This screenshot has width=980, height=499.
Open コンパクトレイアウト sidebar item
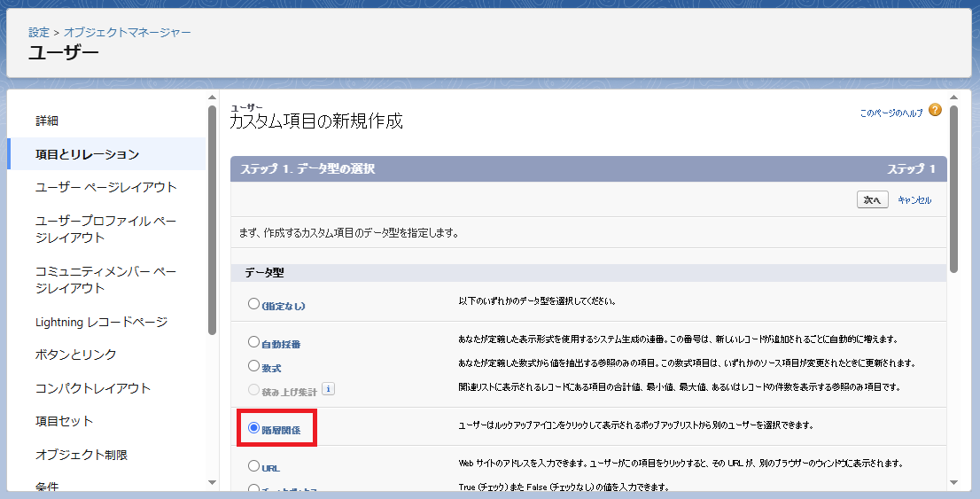pyautogui.click(x=93, y=388)
